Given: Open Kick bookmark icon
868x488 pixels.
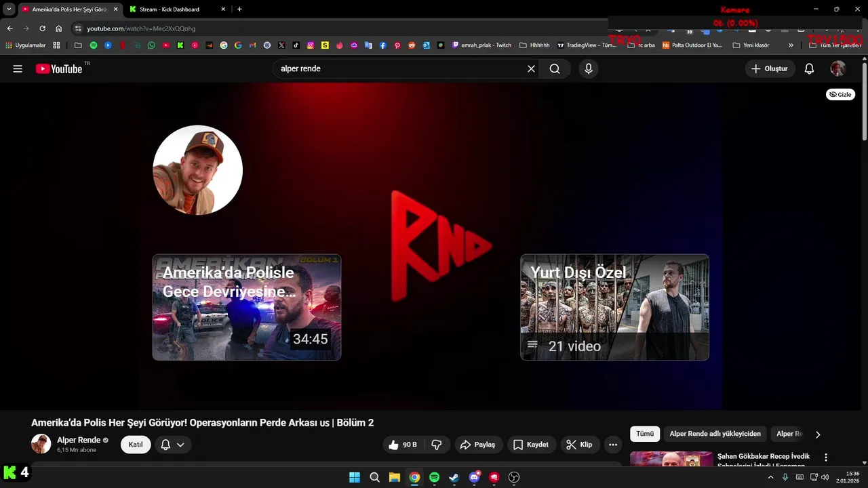Looking at the screenshot, I should (180, 45).
